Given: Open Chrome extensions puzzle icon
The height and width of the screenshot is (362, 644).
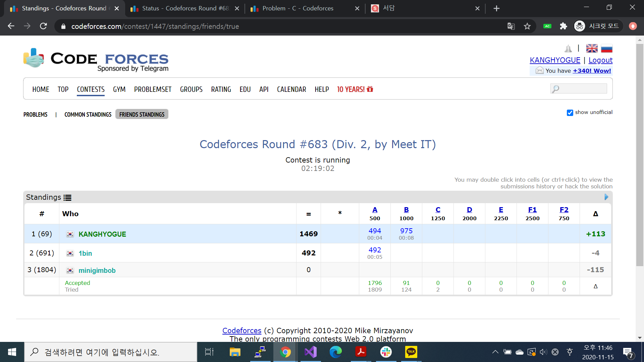Looking at the screenshot, I should tap(563, 26).
